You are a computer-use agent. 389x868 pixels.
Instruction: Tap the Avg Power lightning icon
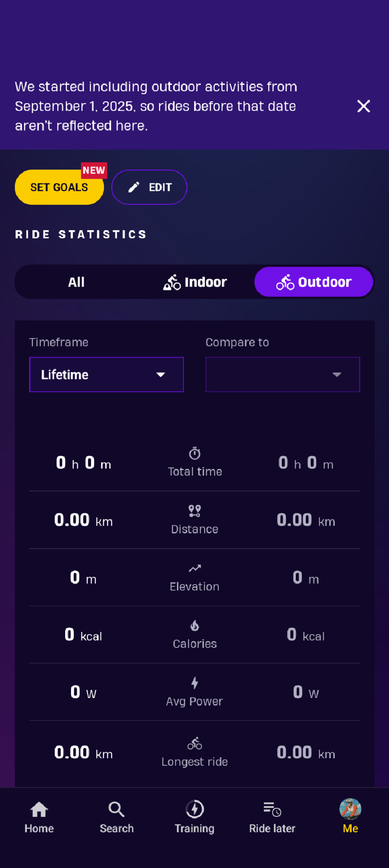194,683
